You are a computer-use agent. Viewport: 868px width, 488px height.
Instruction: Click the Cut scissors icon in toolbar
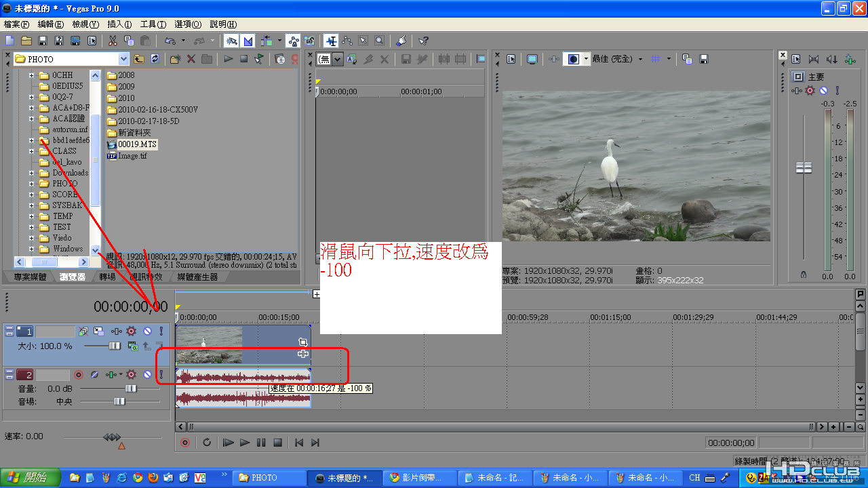(x=113, y=41)
